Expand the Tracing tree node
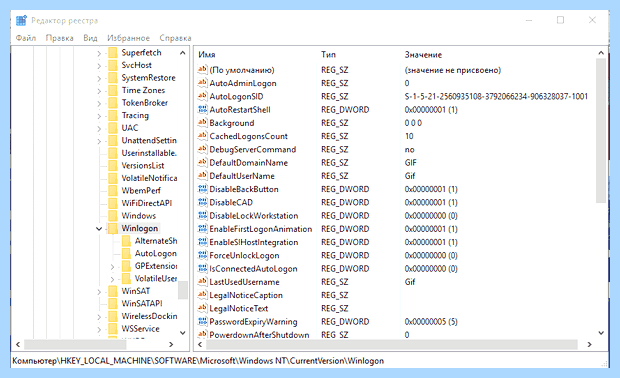Viewport: 620px width, 378px height. (99, 116)
